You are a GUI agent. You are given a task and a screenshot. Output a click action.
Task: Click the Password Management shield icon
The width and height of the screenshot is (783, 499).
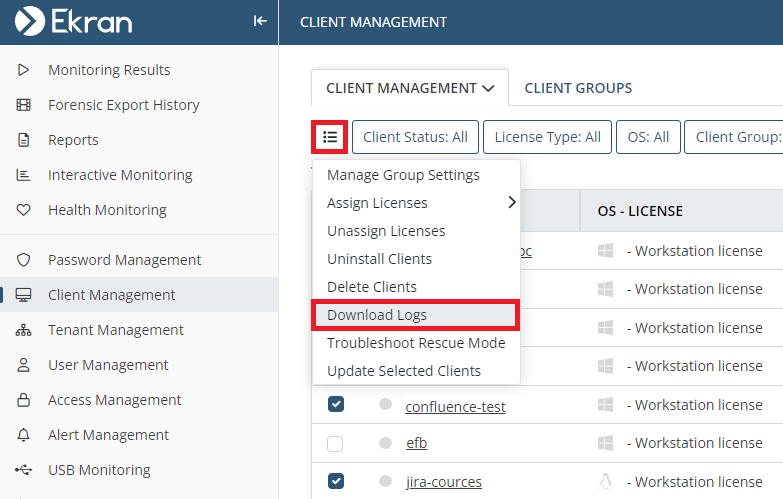24,260
